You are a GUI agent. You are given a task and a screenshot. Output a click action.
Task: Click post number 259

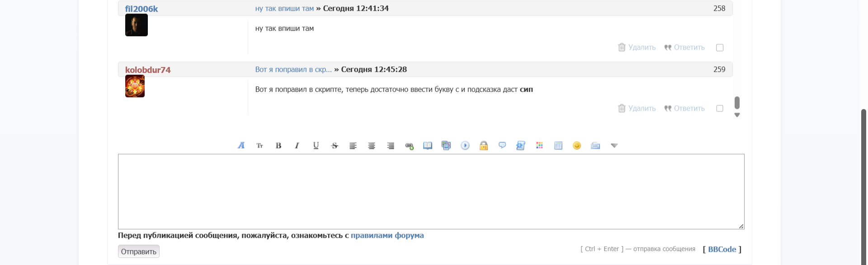719,70
